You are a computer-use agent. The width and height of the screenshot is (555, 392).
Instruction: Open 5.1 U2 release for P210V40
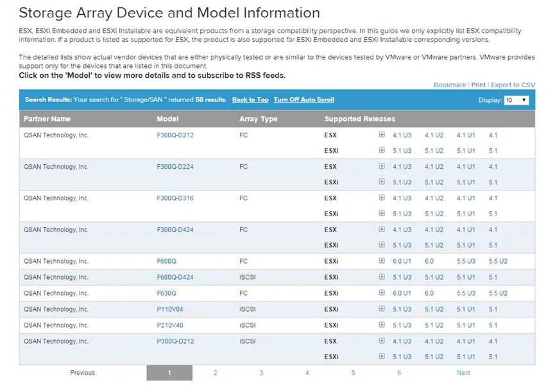coord(434,325)
